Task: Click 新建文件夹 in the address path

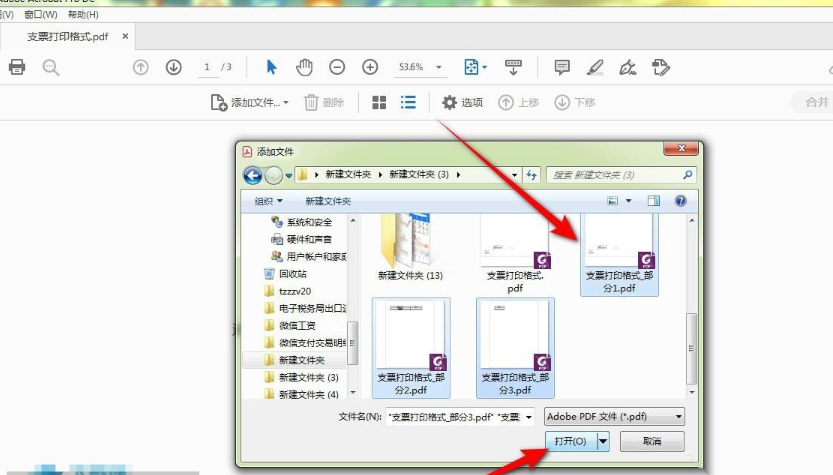Action: pos(348,174)
